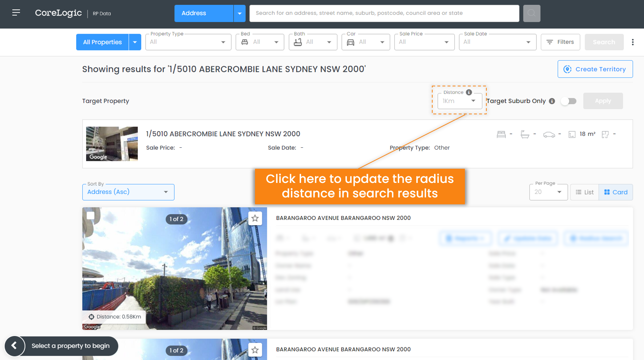
Task: Click the Apply button
Action: 603,101
